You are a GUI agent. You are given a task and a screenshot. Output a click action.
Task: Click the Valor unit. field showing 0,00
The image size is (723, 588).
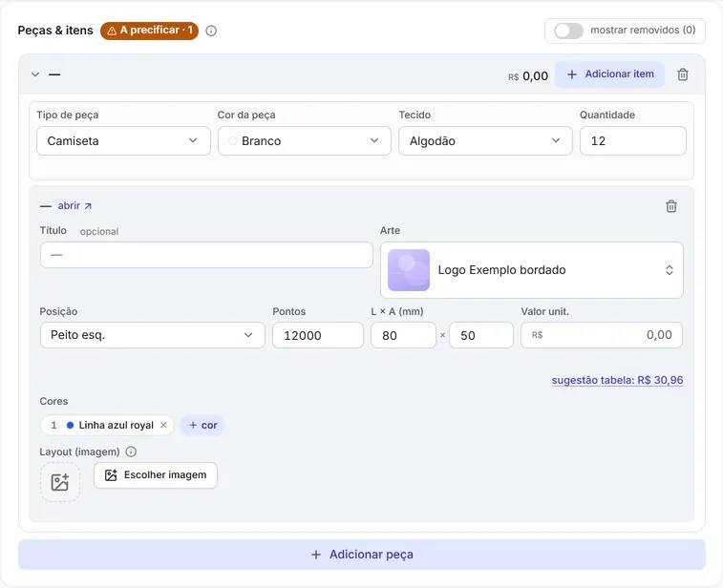tap(602, 335)
